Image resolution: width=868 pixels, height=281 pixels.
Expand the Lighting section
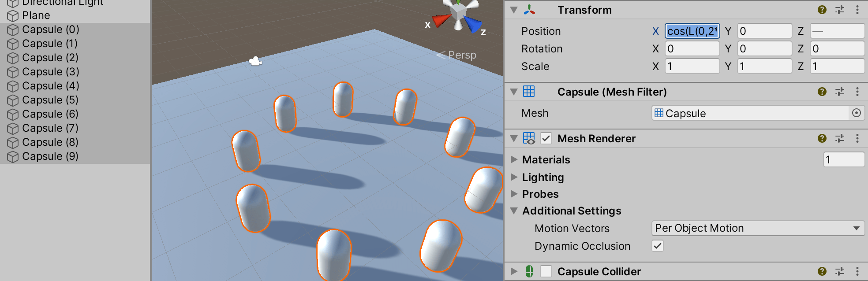514,177
